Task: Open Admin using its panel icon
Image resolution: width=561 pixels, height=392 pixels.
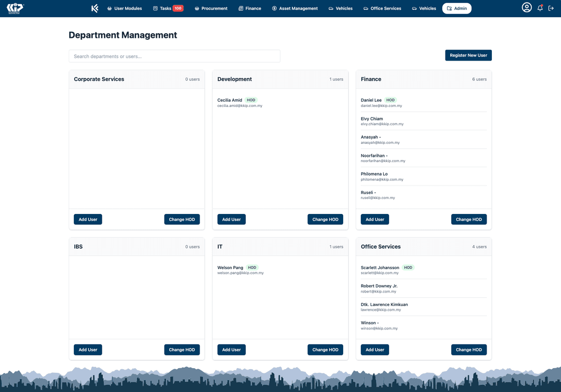Action: click(x=448, y=8)
